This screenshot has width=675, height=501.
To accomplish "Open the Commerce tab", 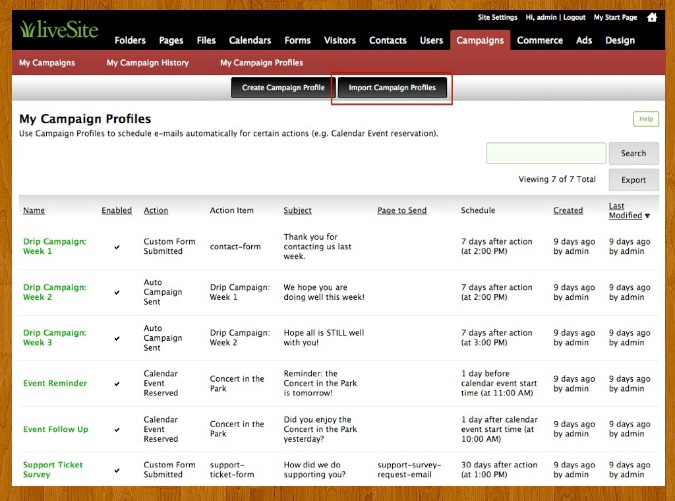I will [540, 40].
